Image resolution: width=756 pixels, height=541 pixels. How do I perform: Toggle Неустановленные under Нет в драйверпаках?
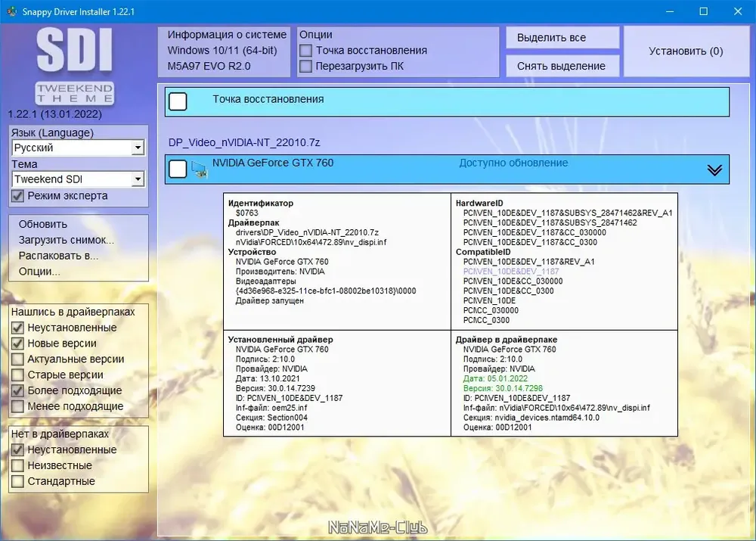click(17, 449)
